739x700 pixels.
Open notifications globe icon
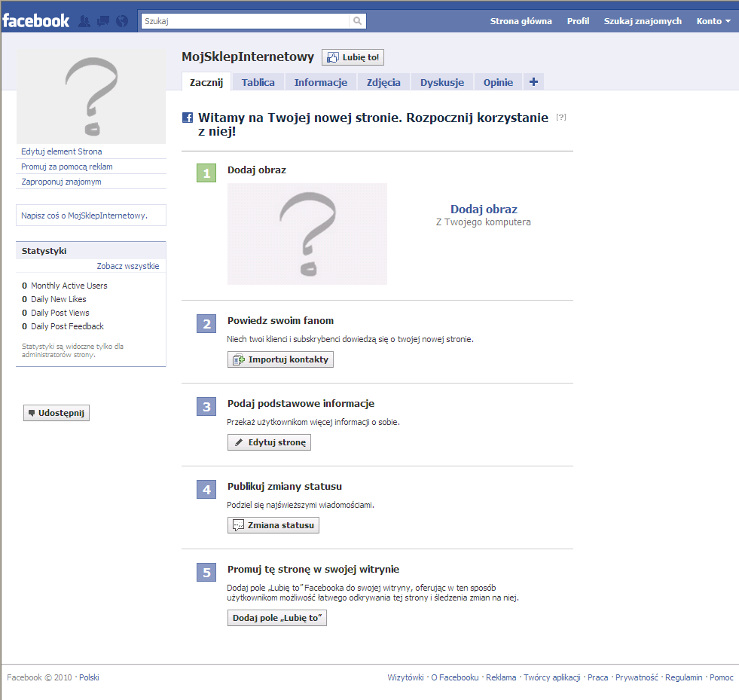point(122,21)
